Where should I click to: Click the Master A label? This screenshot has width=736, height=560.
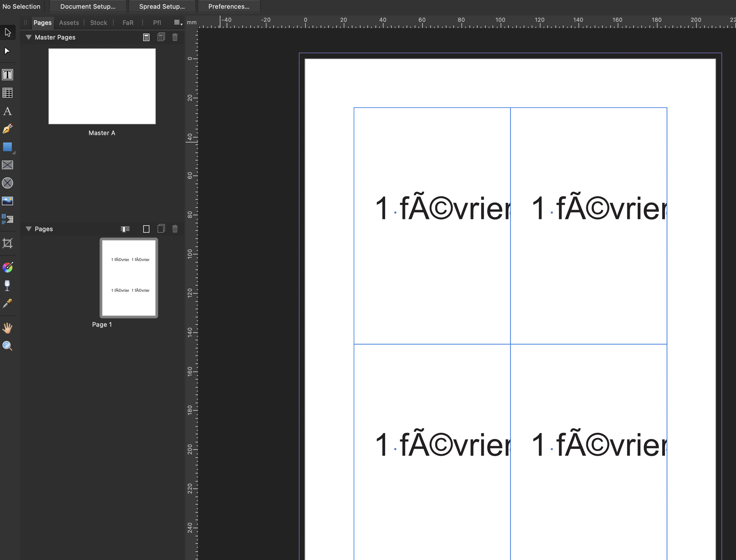[102, 133]
